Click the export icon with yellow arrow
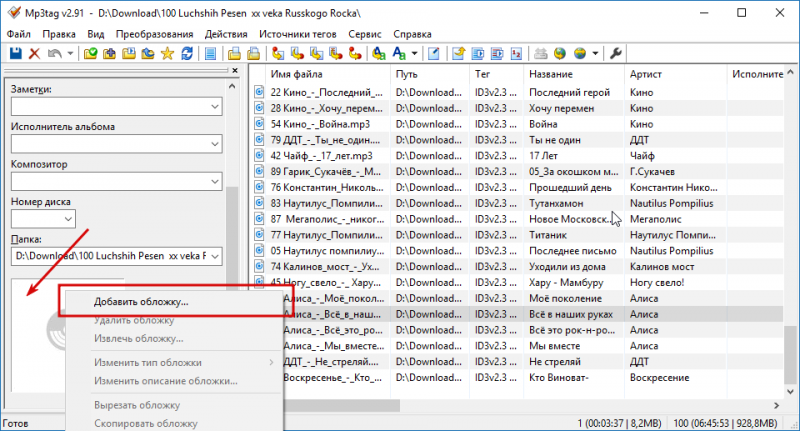The width and height of the screenshot is (800, 431). click(458, 53)
